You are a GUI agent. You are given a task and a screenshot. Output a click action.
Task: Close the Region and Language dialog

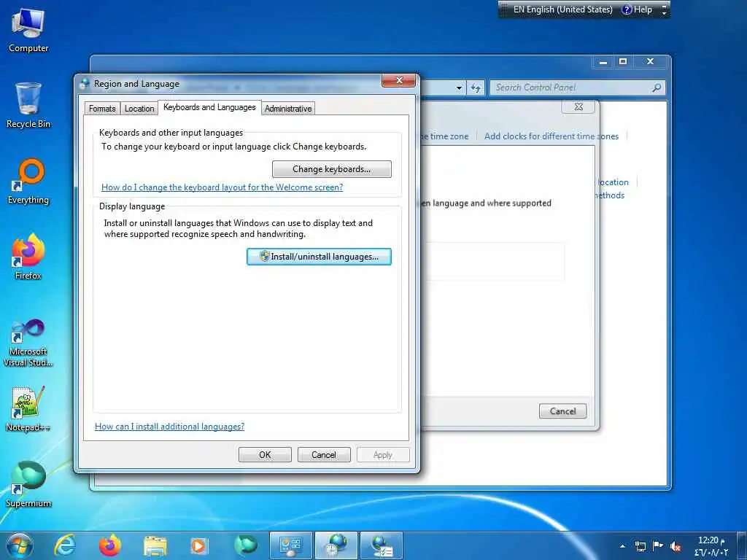coord(399,80)
